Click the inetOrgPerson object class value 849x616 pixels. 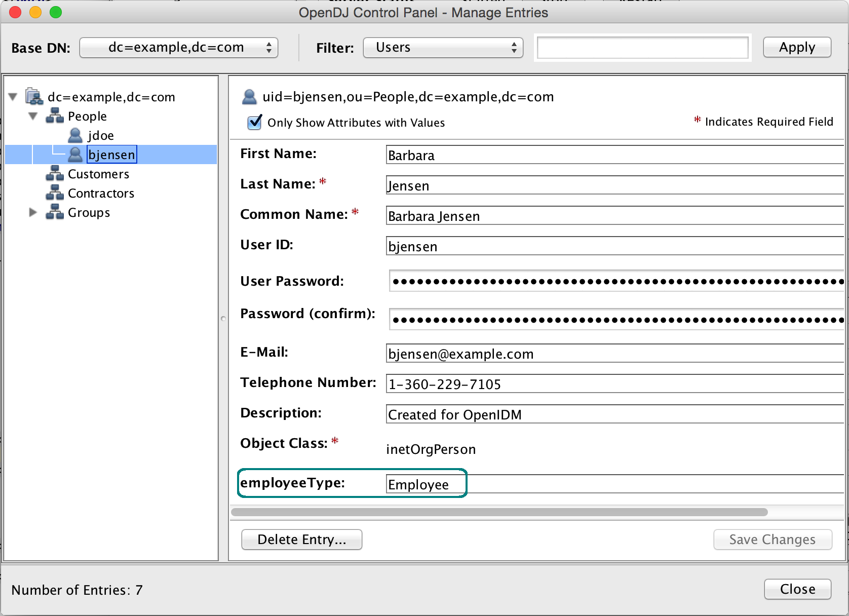(431, 449)
